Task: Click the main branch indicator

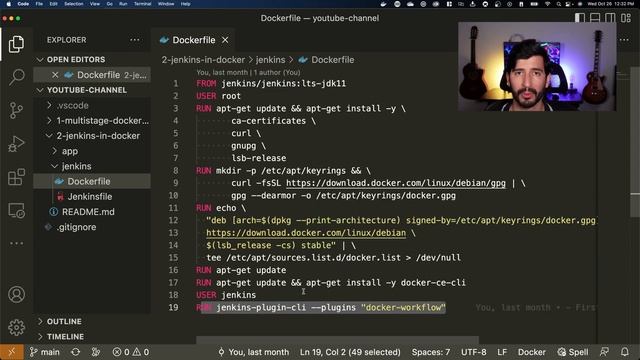Action: [44, 352]
